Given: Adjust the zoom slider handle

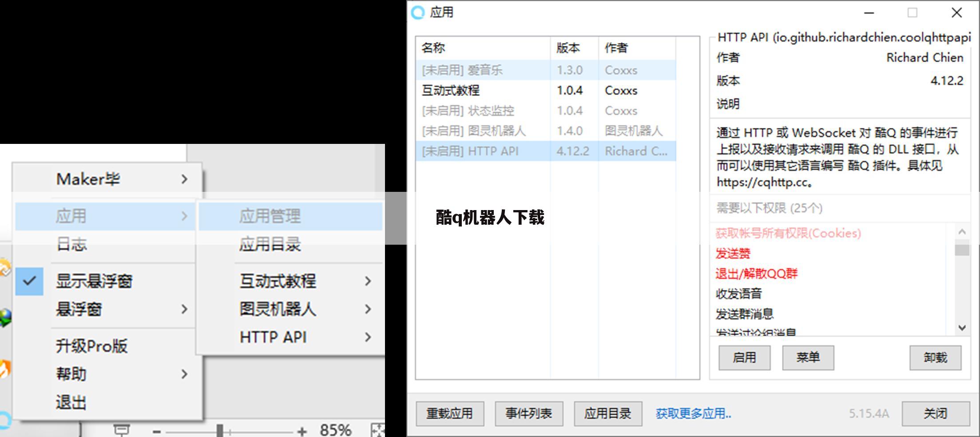Looking at the screenshot, I should 219,430.
